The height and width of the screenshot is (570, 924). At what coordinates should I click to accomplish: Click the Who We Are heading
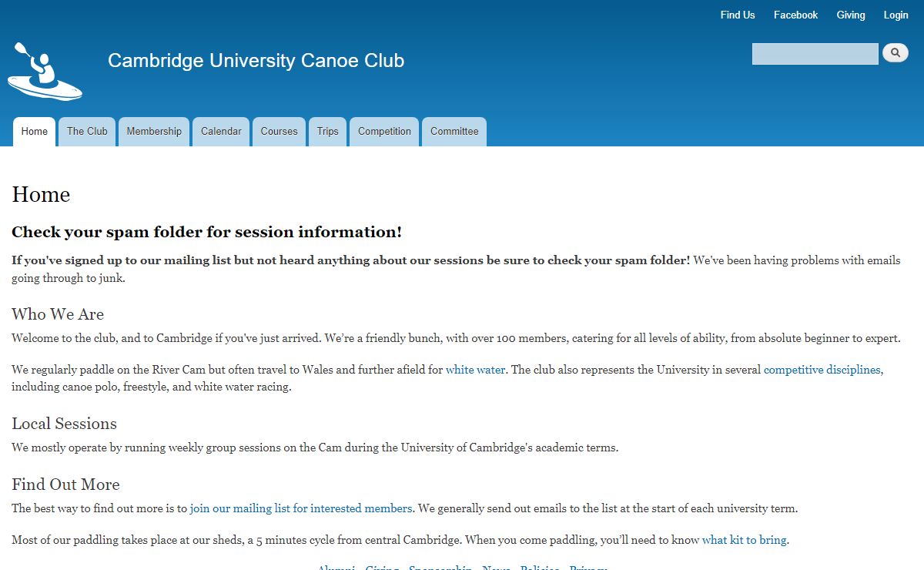click(x=58, y=314)
